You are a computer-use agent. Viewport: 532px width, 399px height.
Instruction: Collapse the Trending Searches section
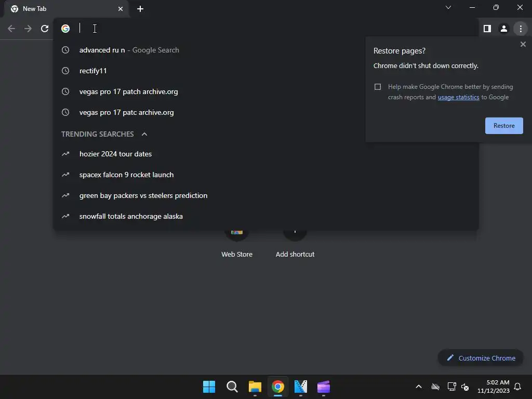pyautogui.click(x=144, y=134)
